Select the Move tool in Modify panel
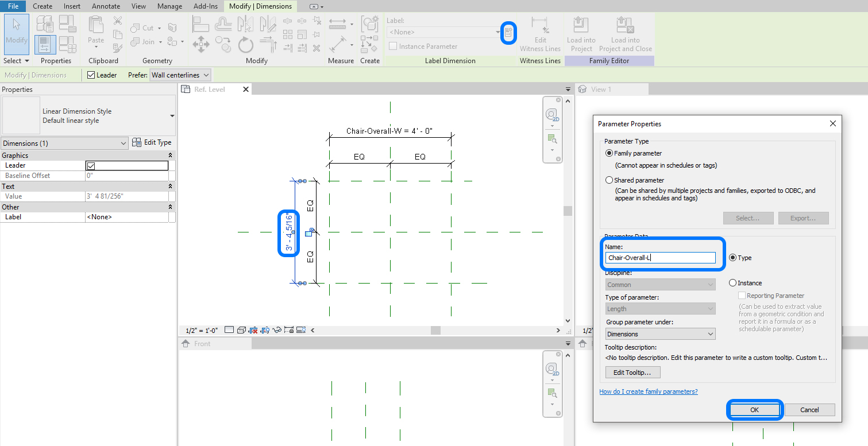Image resolution: width=868 pixels, height=446 pixels. [200, 44]
